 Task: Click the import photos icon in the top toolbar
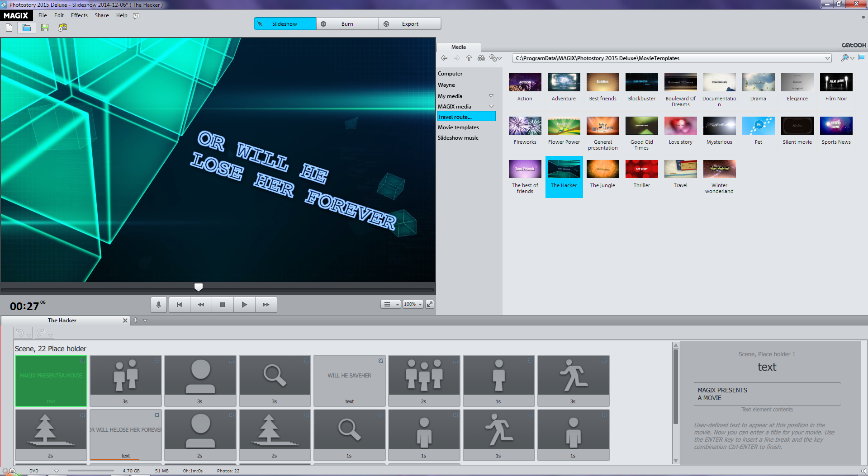click(62, 28)
